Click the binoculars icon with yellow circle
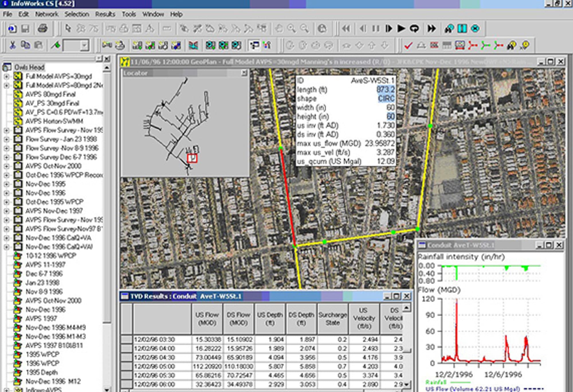573x392 pixels. point(511,45)
